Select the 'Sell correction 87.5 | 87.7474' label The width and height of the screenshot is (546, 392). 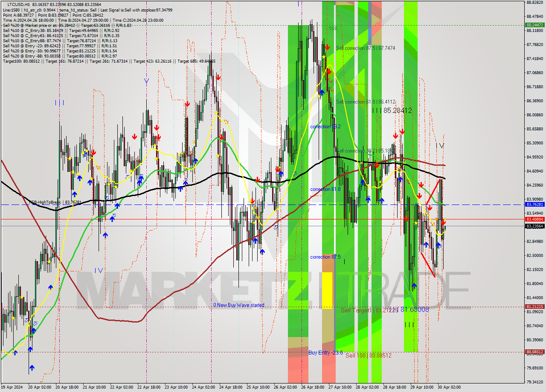click(x=366, y=48)
